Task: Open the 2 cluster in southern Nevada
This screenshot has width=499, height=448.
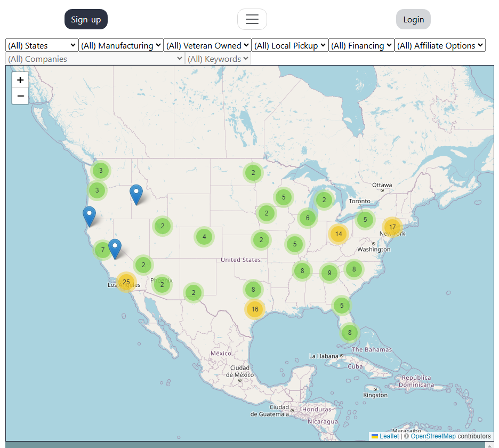Action: point(143,265)
